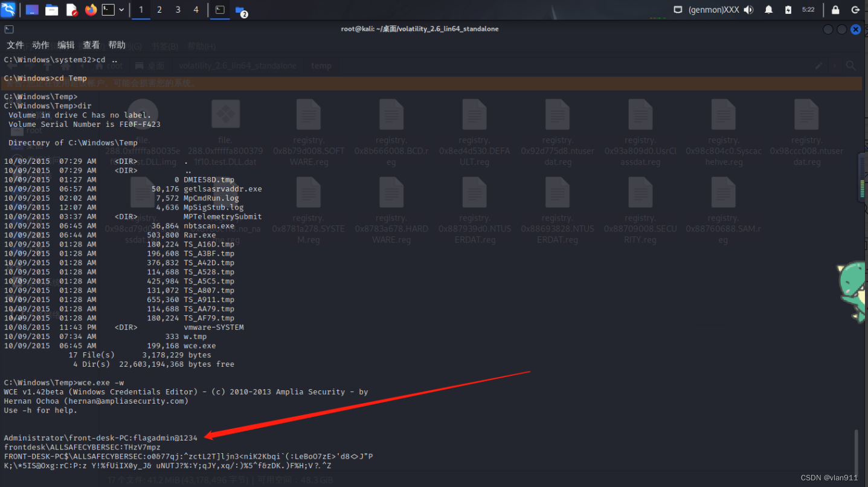This screenshot has width=868, height=487.
Task: Click the MpCmdRun.log file name
Action: (x=211, y=198)
